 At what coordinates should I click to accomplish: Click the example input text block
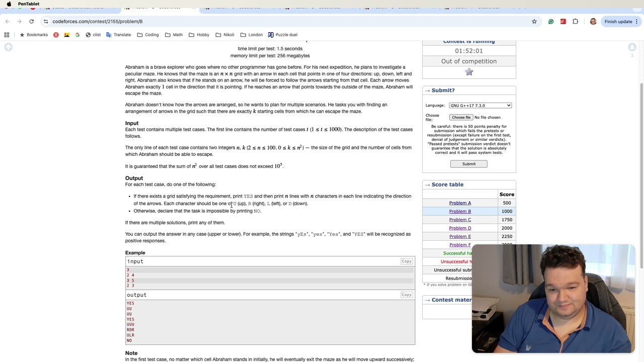pyautogui.click(x=270, y=278)
